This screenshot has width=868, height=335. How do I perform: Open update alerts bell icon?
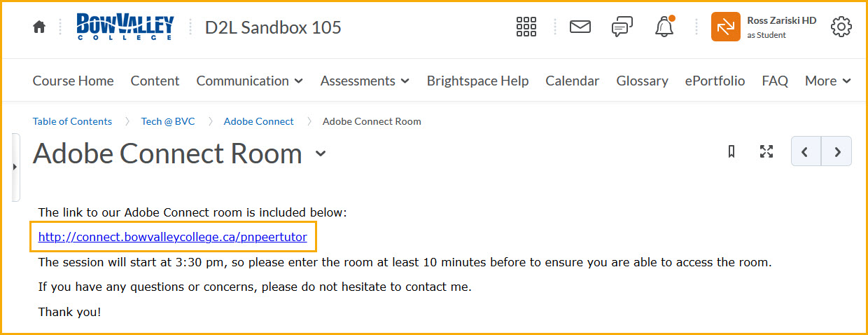tap(664, 27)
